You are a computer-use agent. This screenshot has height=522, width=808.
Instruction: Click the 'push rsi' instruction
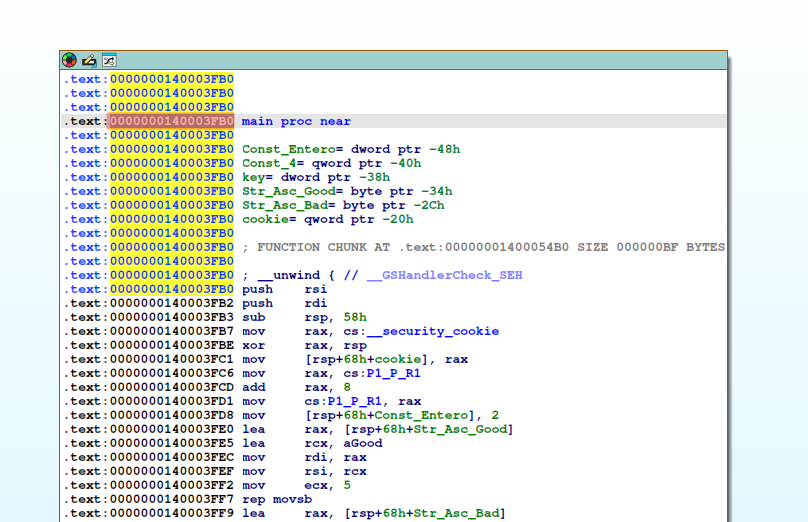(284, 289)
